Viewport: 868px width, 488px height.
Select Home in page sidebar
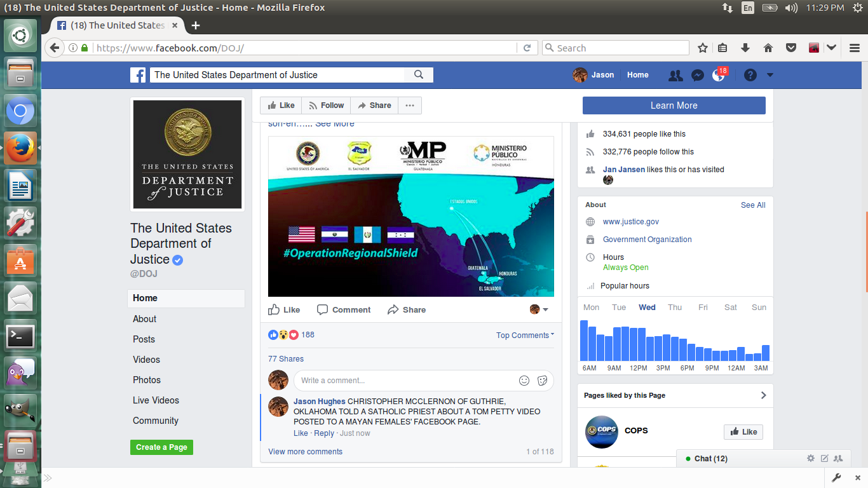[x=186, y=298]
